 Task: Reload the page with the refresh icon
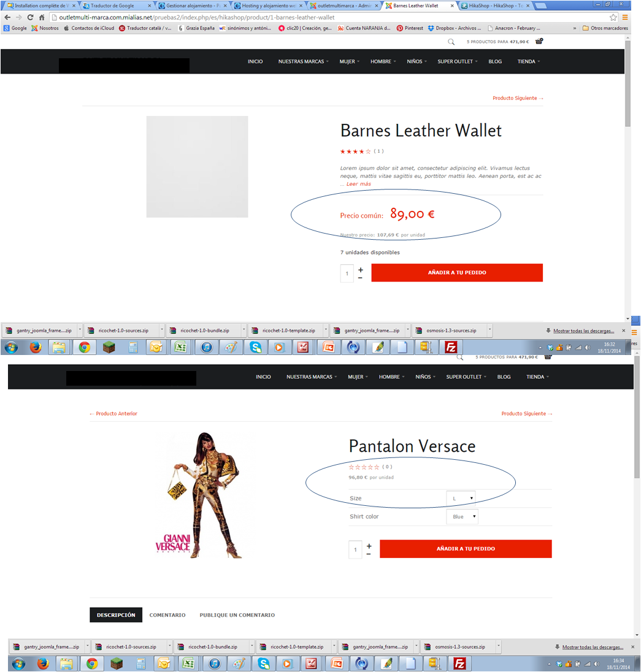point(30,18)
